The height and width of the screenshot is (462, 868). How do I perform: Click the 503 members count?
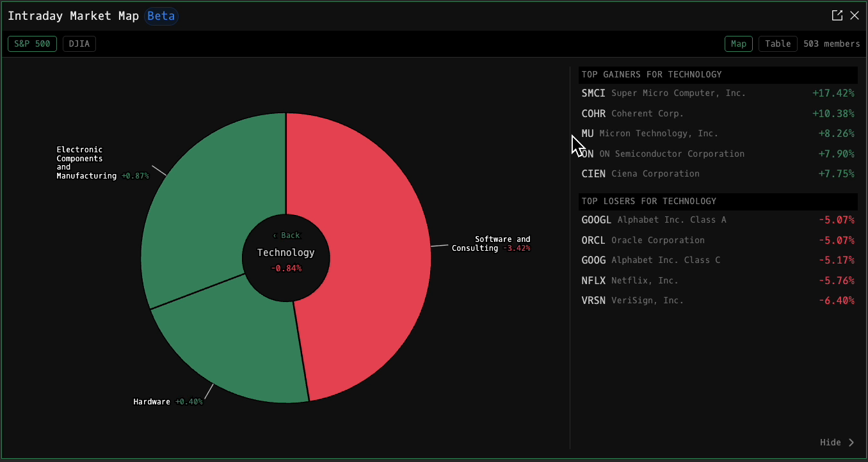pyautogui.click(x=832, y=44)
